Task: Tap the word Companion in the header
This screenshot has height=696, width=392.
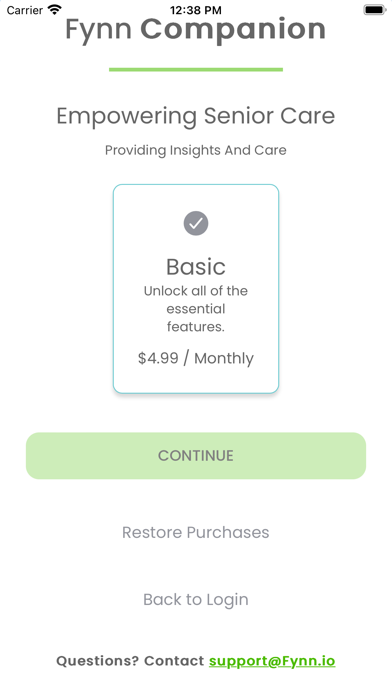Action: (233, 29)
